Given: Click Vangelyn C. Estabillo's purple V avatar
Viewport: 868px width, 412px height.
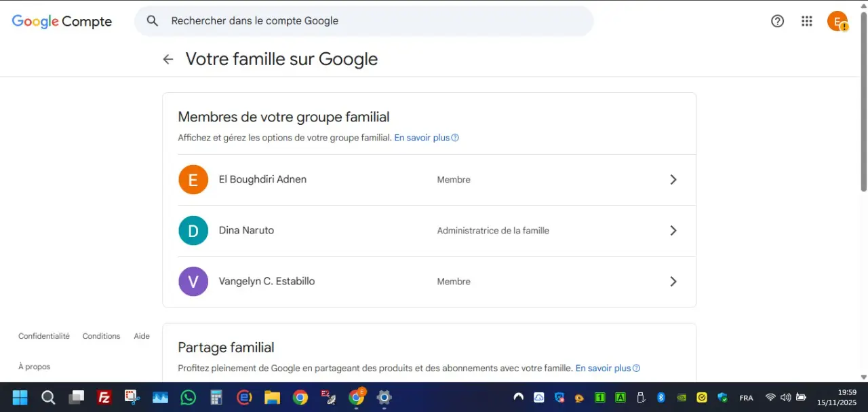Looking at the screenshot, I should [193, 282].
